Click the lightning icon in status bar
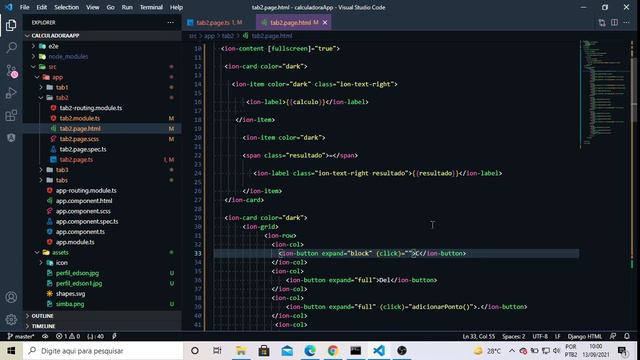This screenshot has width=640, height=360. point(114,336)
